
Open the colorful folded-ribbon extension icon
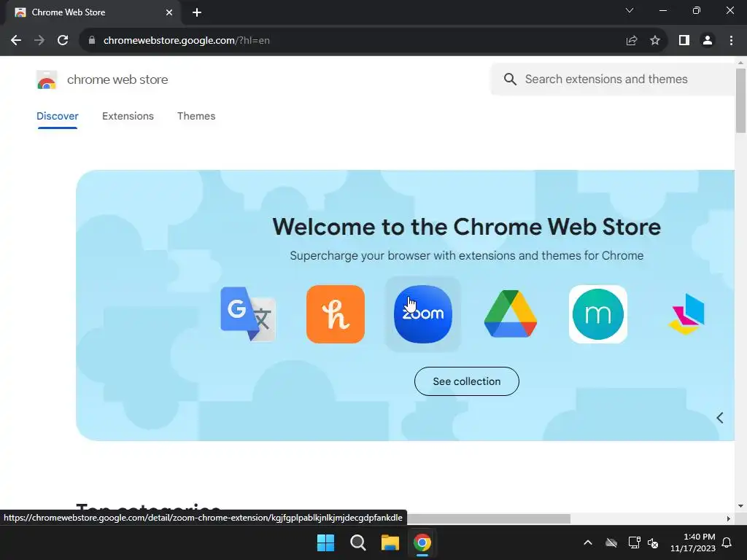pos(686,314)
